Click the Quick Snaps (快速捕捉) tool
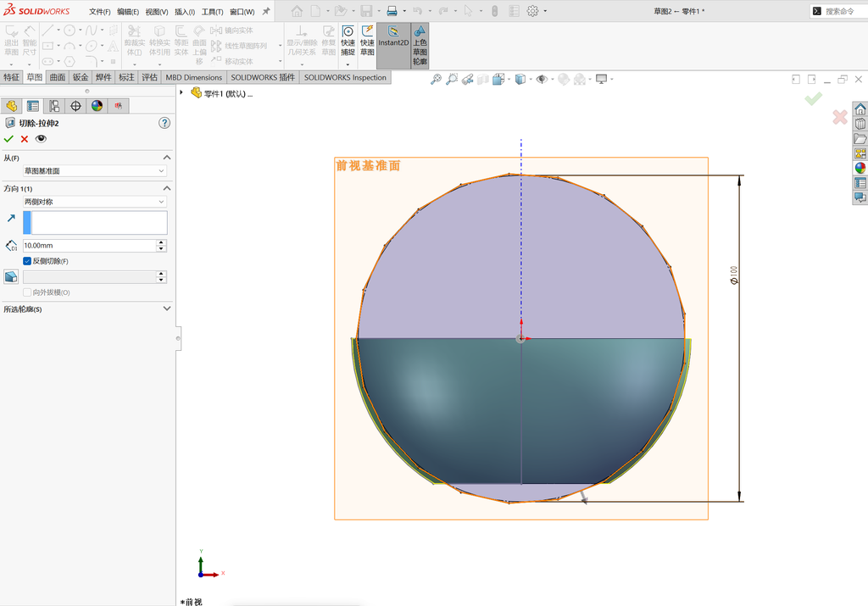868x606 pixels. pyautogui.click(x=348, y=41)
